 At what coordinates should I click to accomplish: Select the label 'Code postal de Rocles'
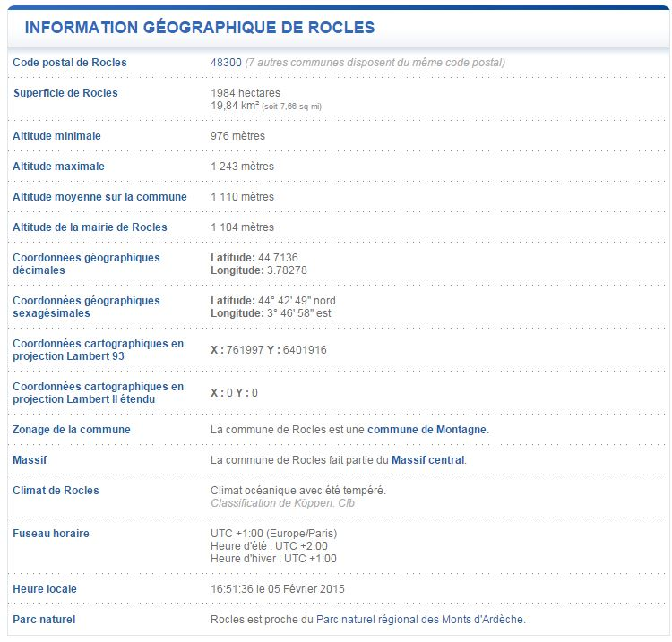[70, 63]
